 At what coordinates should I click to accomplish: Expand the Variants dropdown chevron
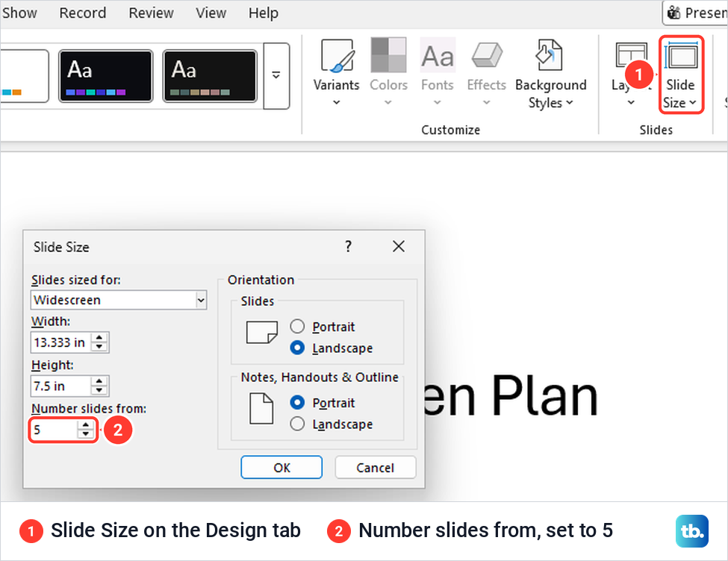pos(337,102)
